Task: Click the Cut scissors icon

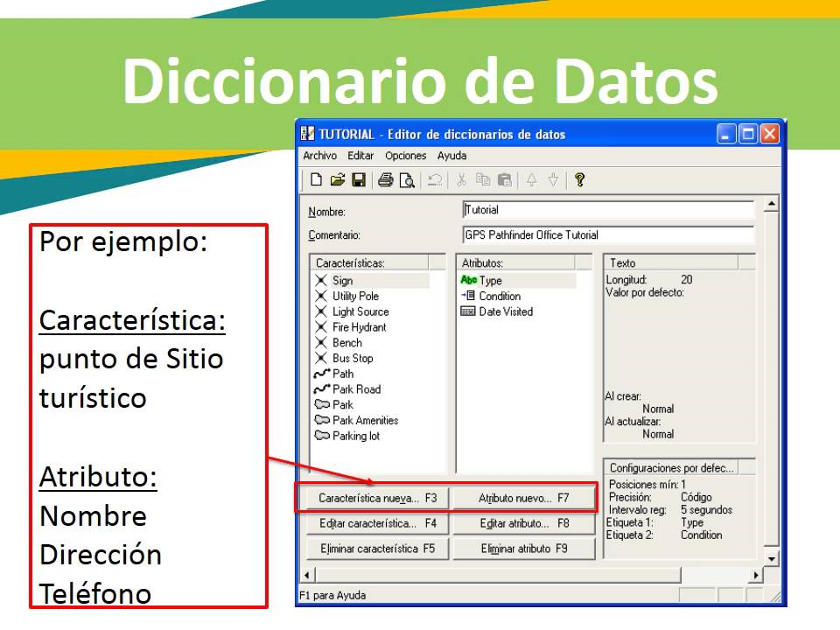Action: (461, 180)
